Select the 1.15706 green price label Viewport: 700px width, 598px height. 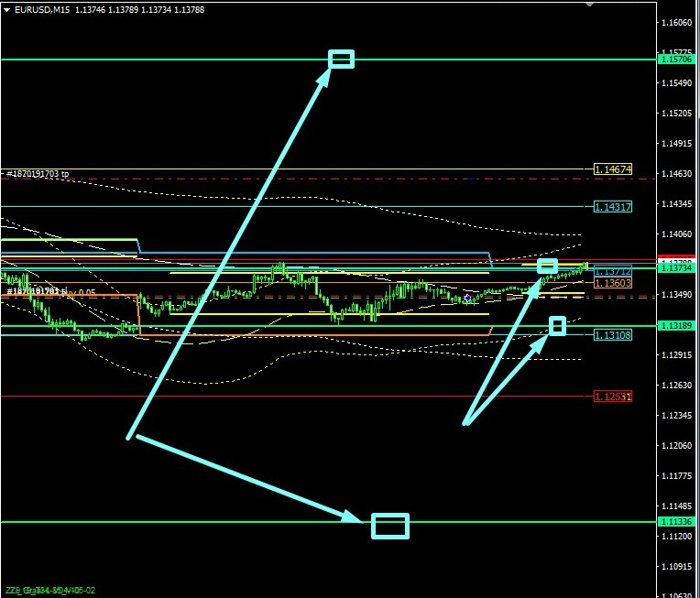(675, 60)
